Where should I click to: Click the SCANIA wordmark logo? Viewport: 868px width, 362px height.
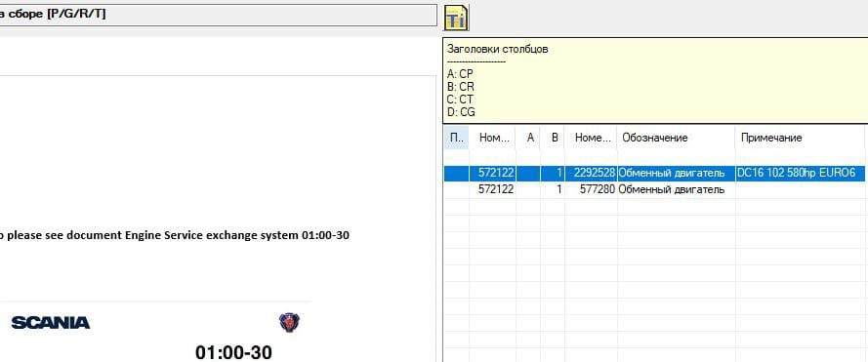pyautogui.click(x=51, y=323)
